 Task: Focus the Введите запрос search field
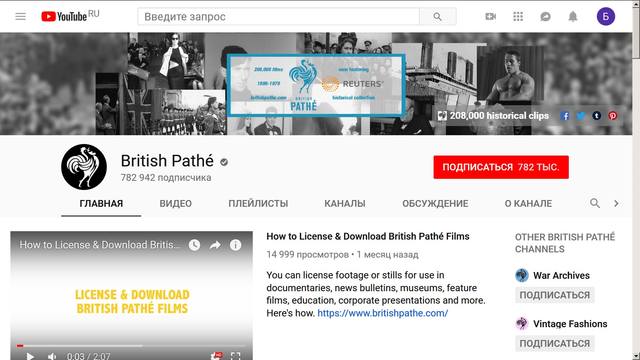(278, 17)
